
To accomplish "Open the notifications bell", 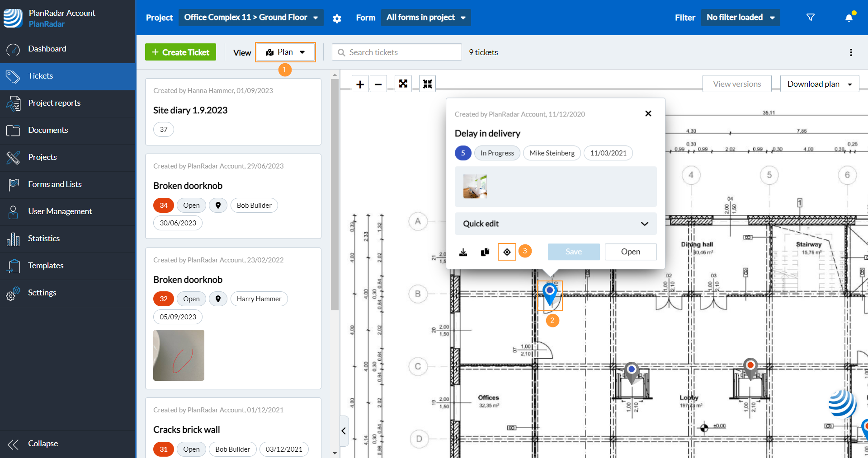I will click(849, 17).
